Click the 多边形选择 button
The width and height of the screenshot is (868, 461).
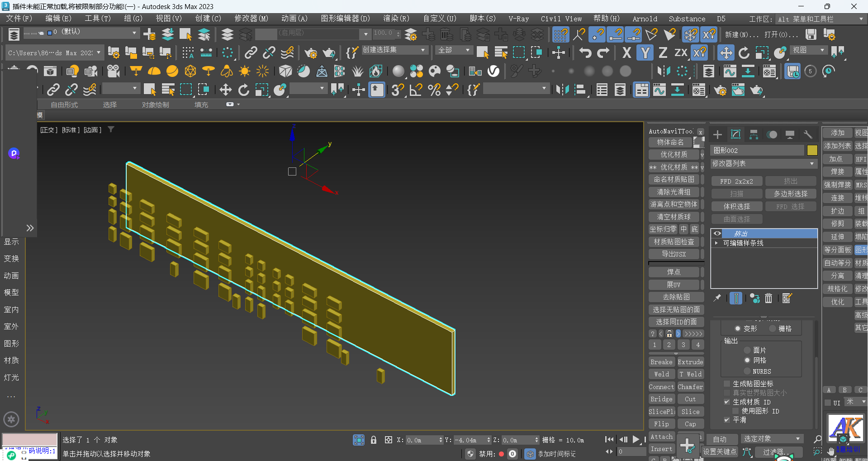click(791, 194)
